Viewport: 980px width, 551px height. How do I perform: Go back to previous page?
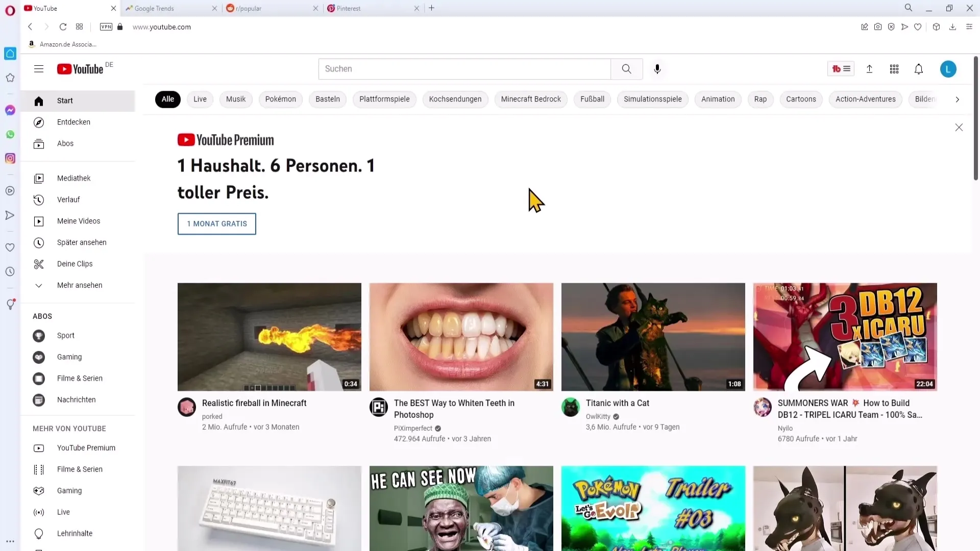[30, 27]
